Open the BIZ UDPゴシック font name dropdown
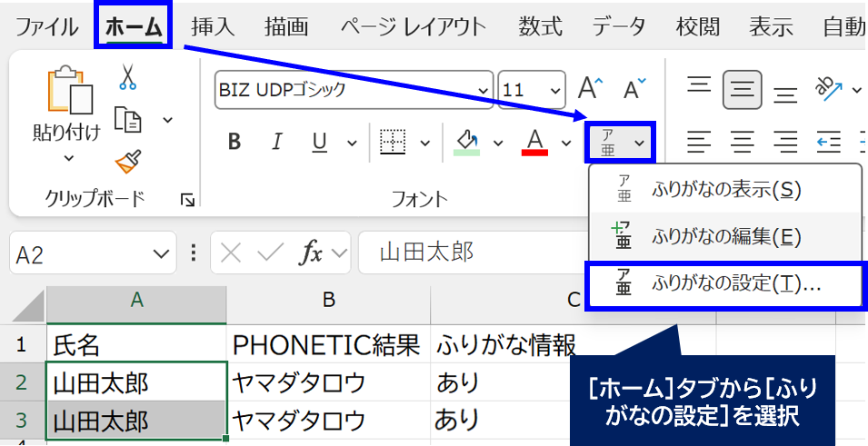868x446 pixels. (483, 91)
